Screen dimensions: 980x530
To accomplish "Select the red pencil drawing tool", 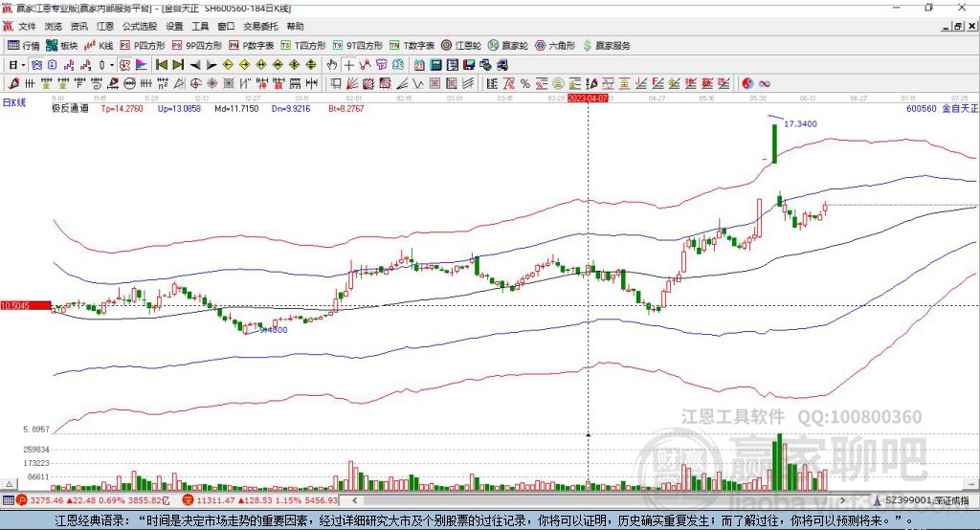I will click(x=13, y=83).
